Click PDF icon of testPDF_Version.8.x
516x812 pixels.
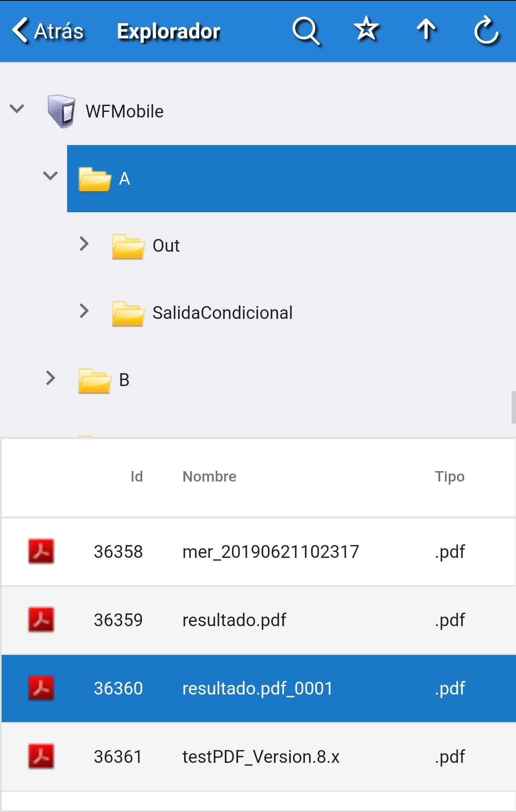41,756
